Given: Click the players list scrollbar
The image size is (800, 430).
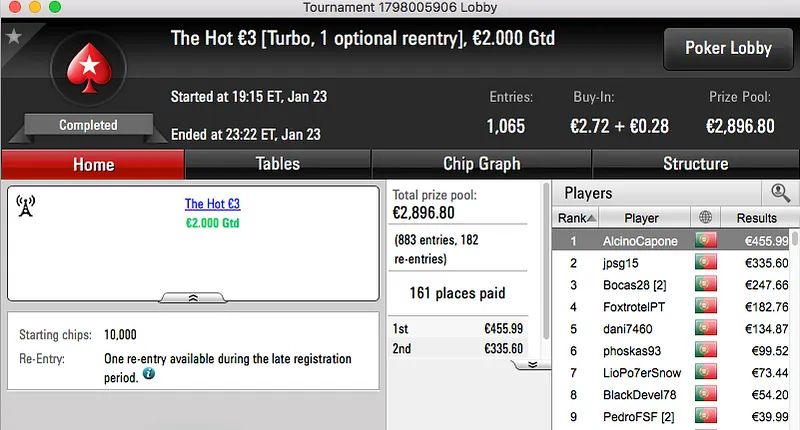Looking at the screenshot, I should pos(794,320).
